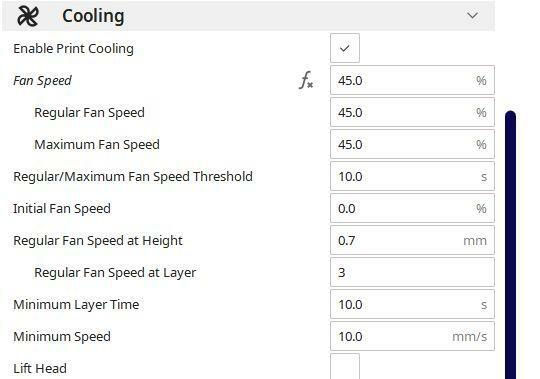The height and width of the screenshot is (379, 540).
Task: Click the Minimum Layer Time label
Action: pyautogui.click(x=76, y=305)
